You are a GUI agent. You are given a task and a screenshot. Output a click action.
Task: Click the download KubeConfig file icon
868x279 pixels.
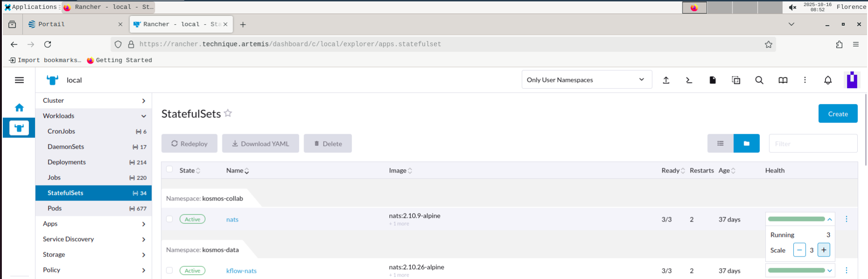712,80
